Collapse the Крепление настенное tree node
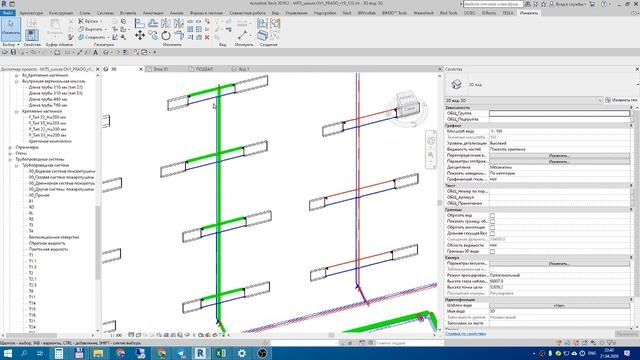 click(17, 111)
